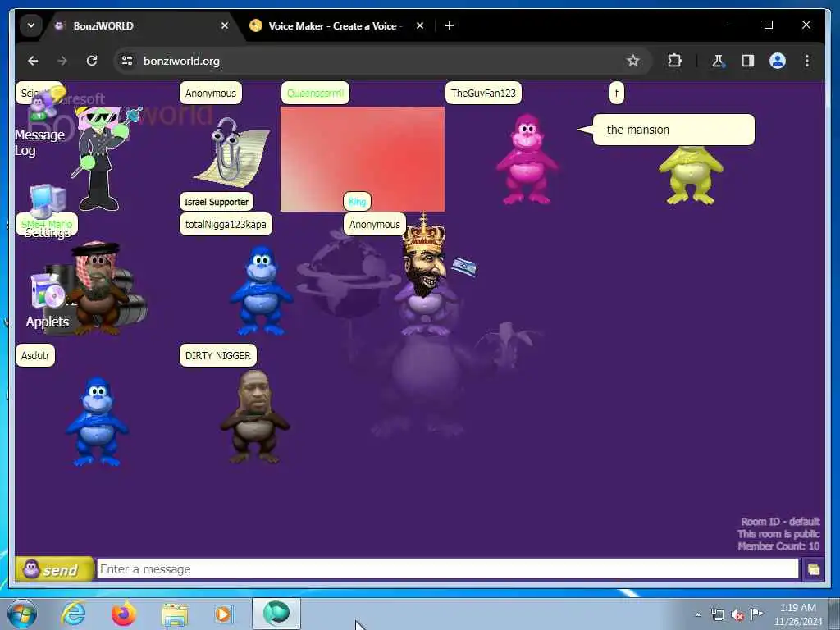Click "This room is public" text
This screenshot has height=630, width=840.
click(778, 533)
